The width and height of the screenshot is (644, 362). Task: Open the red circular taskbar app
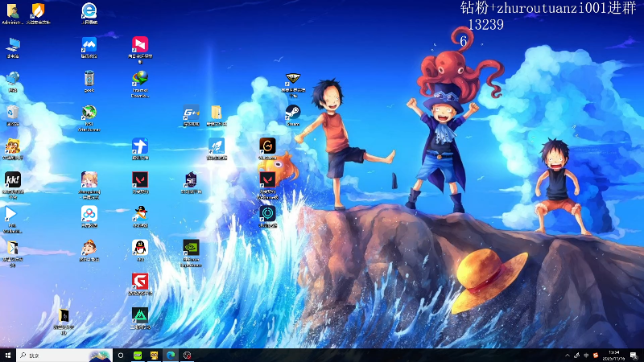pos(187,356)
